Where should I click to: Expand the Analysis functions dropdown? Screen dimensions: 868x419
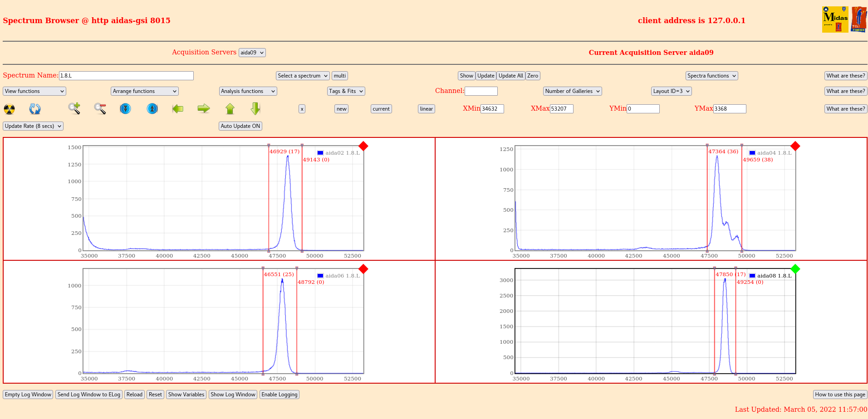click(248, 91)
